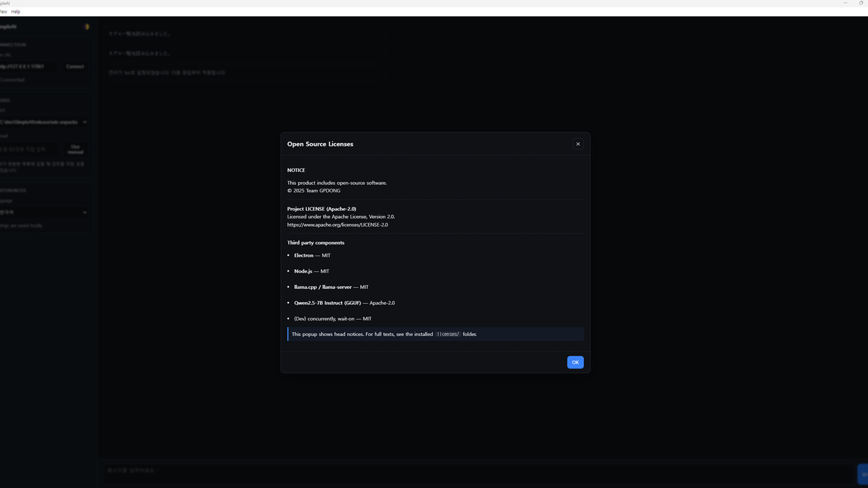Select the Electron — MIT list entry
The height and width of the screenshot is (488, 868).
coord(312,255)
